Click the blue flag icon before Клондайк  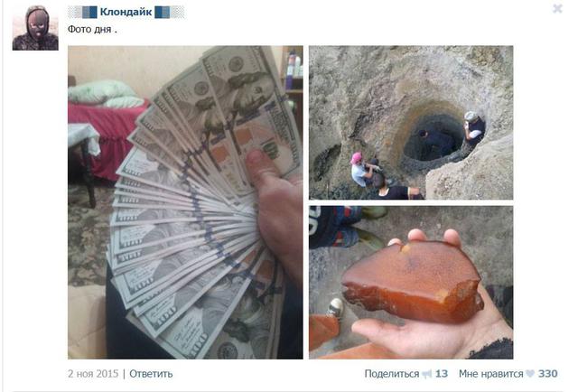pos(89,12)
